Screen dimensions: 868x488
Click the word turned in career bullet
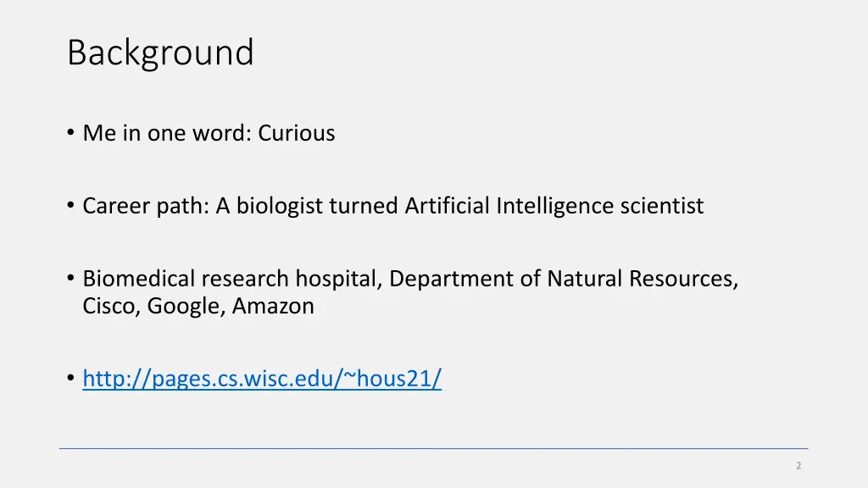click(x=364, y=206)
